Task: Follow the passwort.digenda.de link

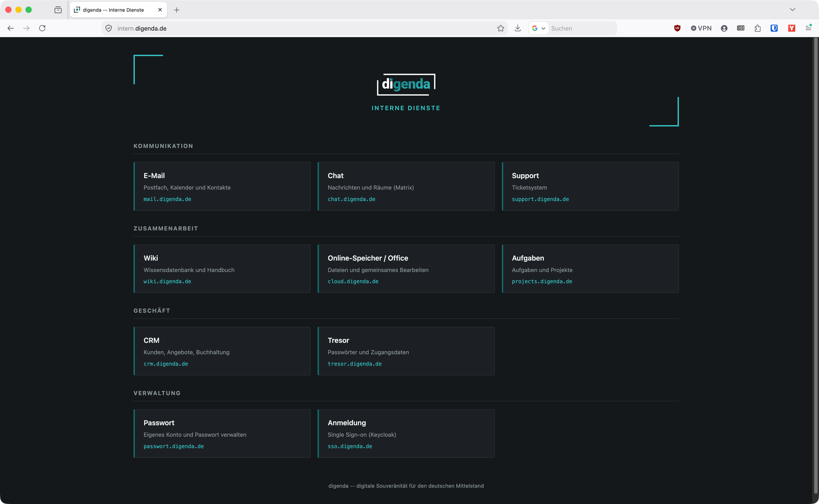Action: 174,447
